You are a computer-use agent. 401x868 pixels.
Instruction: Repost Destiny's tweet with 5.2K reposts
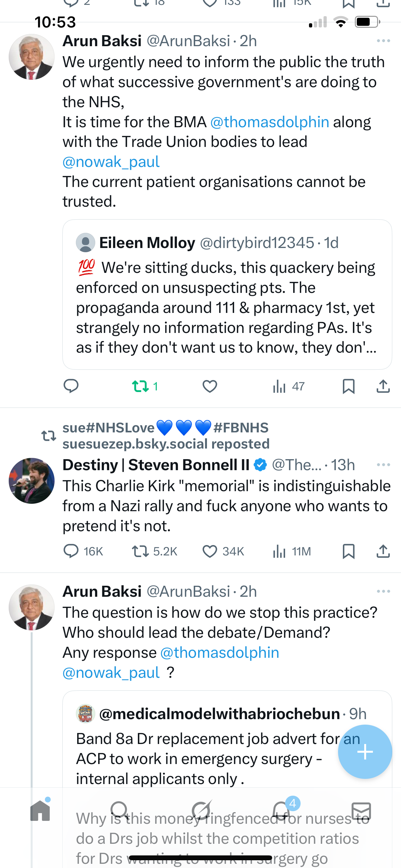pyautogui.click(x=140, y=551)
